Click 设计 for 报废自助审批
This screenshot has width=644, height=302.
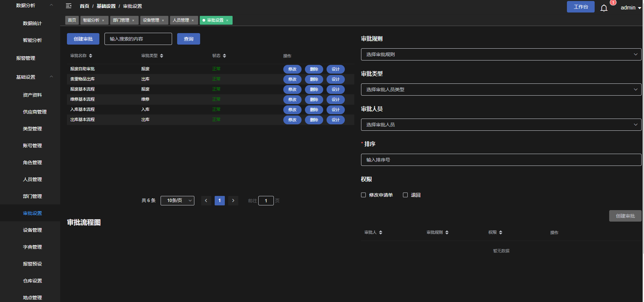(x=336, y=69)
